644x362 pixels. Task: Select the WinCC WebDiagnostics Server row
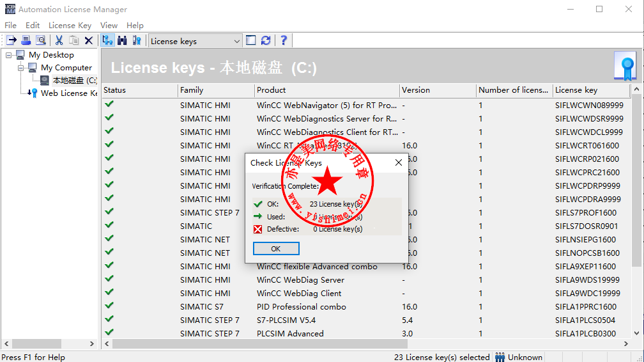pyautogui.click(x=365, y=118)
